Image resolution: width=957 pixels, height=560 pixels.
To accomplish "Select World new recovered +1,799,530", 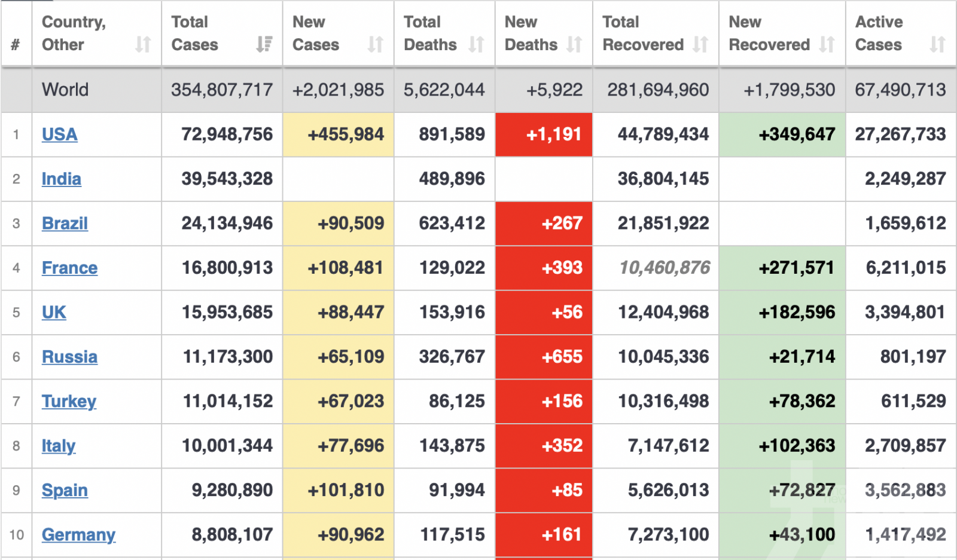I will click(x=789, y=90).
